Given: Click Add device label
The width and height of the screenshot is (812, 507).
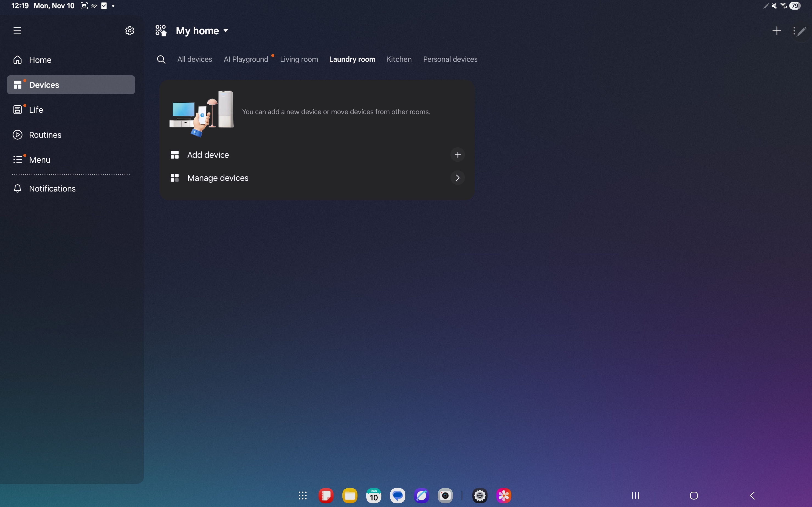Looking at the screenshot, I should (208, 155).
